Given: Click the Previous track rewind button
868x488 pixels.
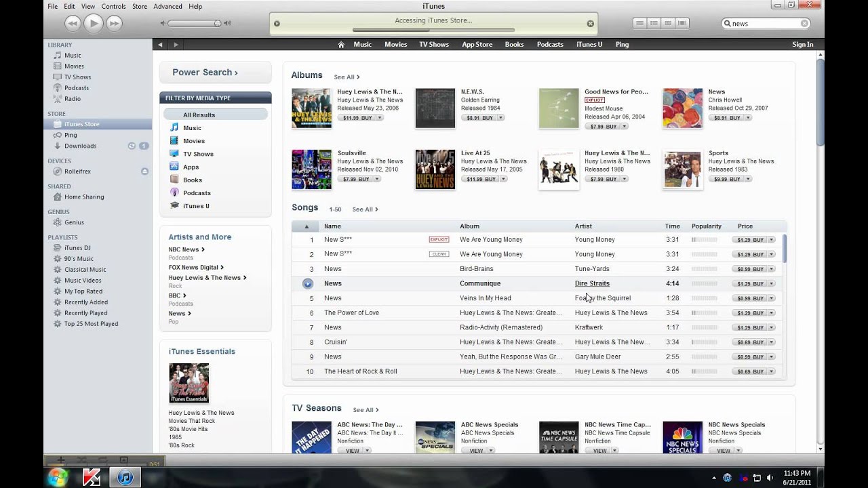Looking at the screenshot, I should tap(73, 23).
